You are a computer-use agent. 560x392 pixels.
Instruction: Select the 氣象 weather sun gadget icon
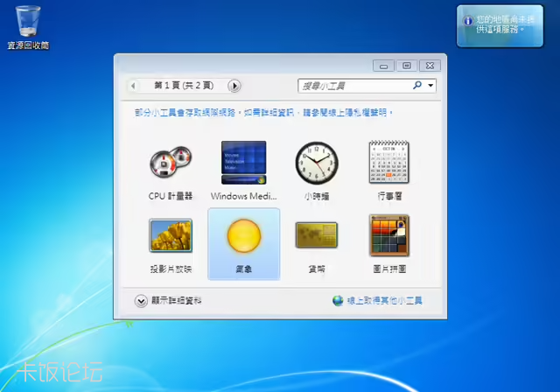(x=244, y=236)
